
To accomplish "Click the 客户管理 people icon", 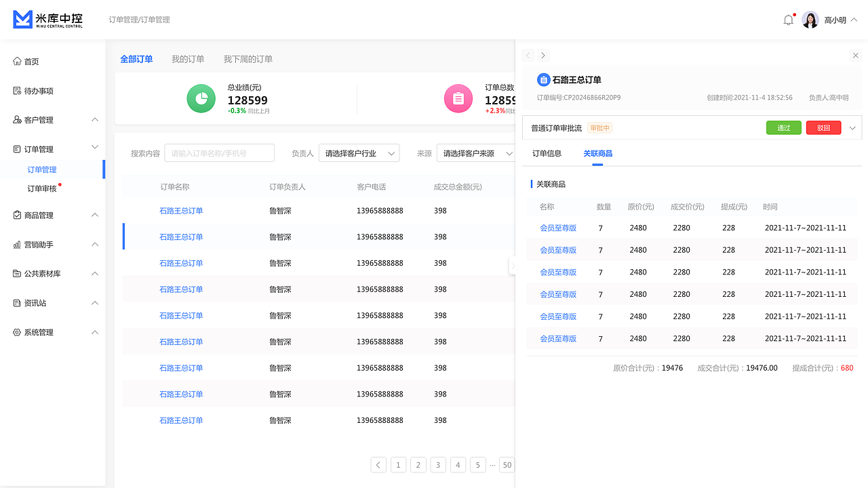I will (x=17, y=120).
